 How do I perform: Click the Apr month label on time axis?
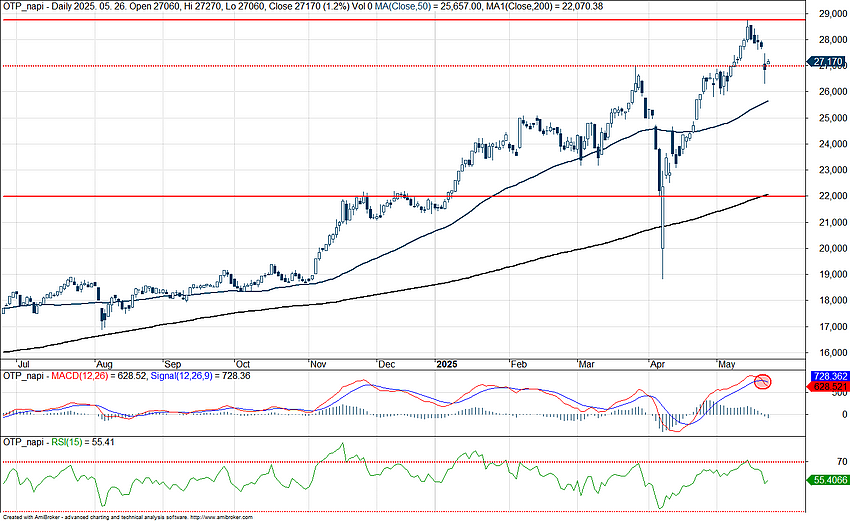(658, 364)
